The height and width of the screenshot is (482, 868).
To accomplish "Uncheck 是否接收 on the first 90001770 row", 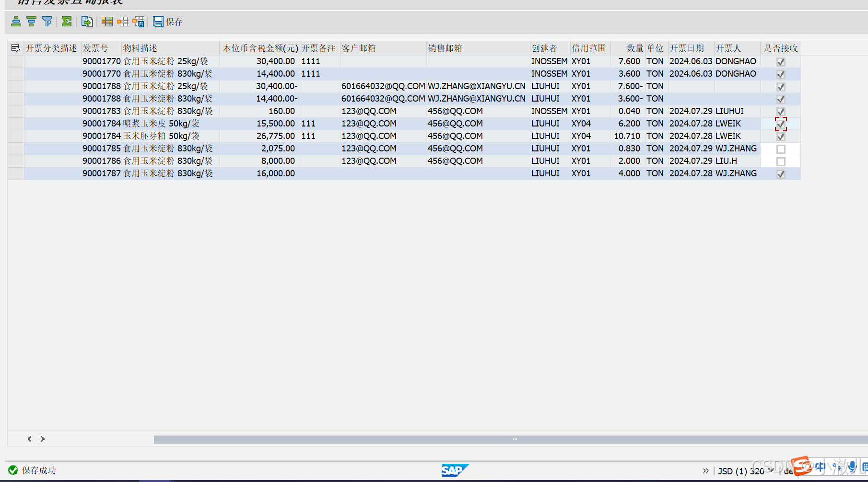I will tap(780, 61).
